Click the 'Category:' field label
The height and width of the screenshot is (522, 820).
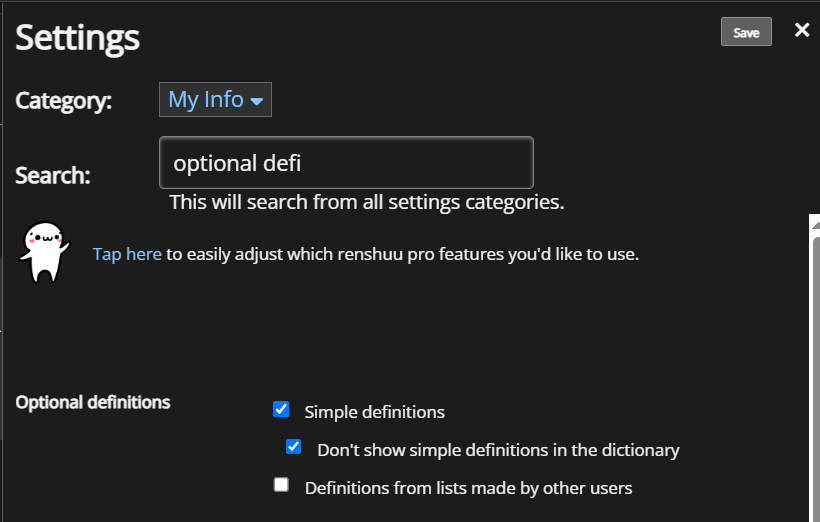coord(63,100)
